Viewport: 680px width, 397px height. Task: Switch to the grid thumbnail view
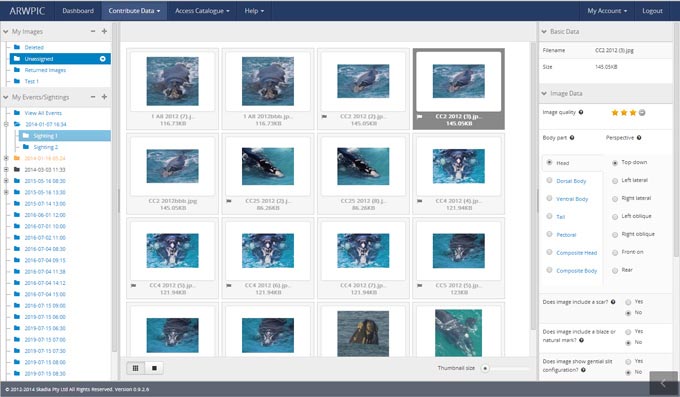pyautogui.click(x=136, y=368)
